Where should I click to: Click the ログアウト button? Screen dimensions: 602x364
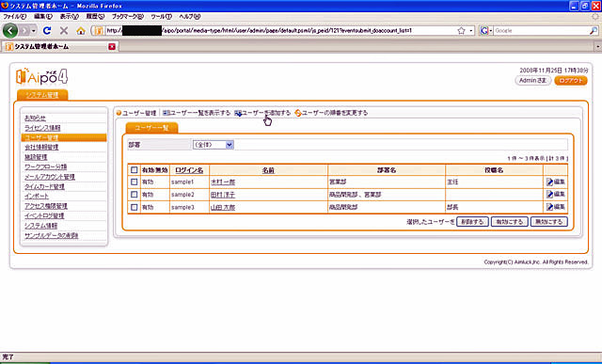571,81
